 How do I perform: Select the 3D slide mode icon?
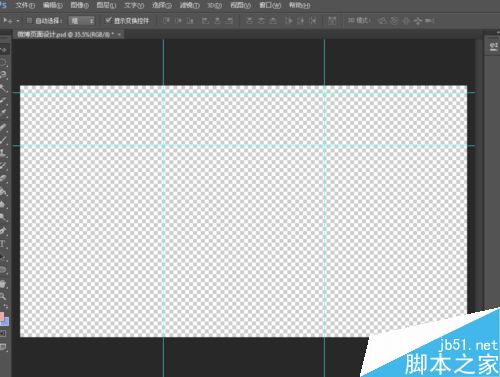tap(417, 21)
